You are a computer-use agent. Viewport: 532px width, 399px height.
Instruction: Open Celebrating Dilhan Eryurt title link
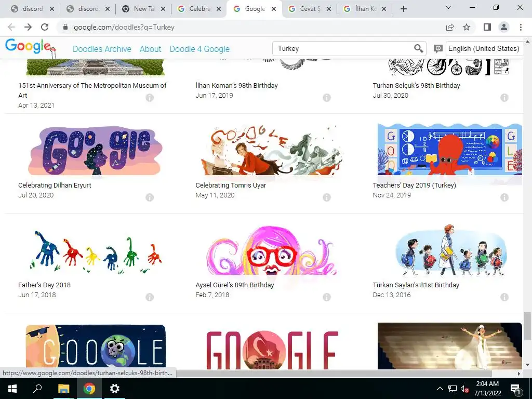point(55,185)
